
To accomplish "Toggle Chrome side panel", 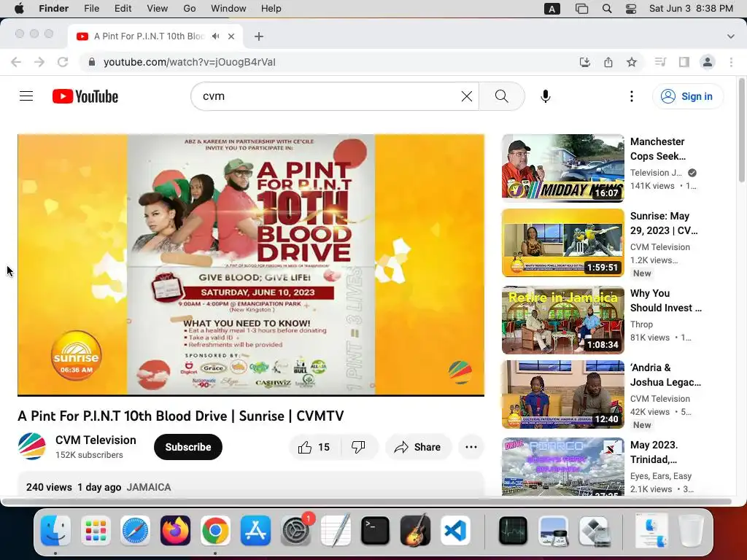I will click(684, 62).
